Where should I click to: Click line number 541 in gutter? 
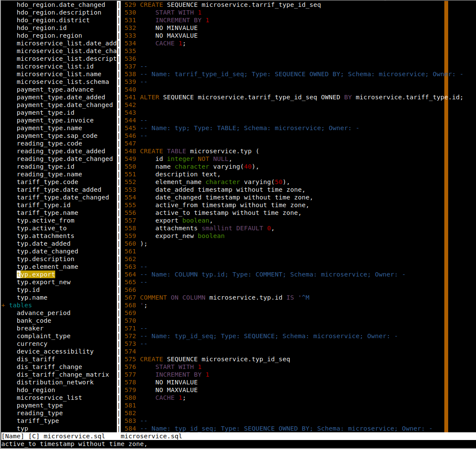tap(130, 97)
